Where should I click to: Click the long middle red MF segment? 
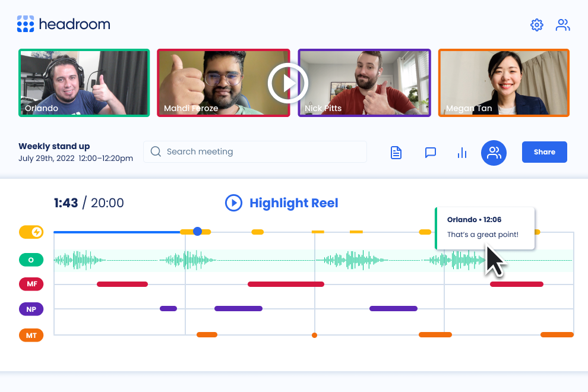click(x=286, y=284)
